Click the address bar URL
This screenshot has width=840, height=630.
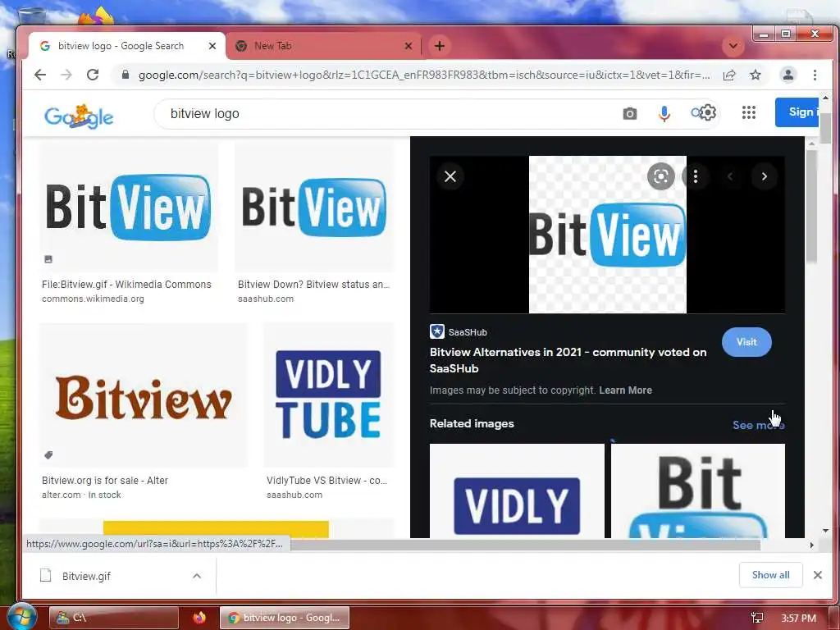point(424,75)
